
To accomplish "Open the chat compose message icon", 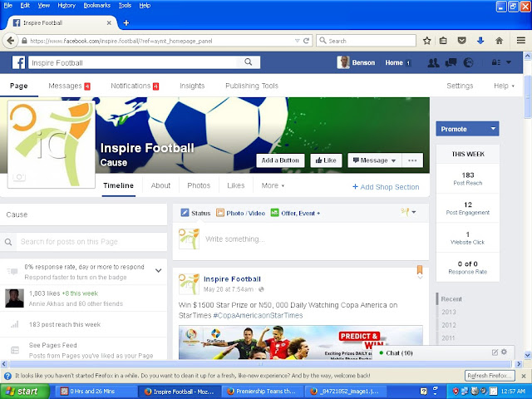I will pyautogui.click(x=495, y=352).
